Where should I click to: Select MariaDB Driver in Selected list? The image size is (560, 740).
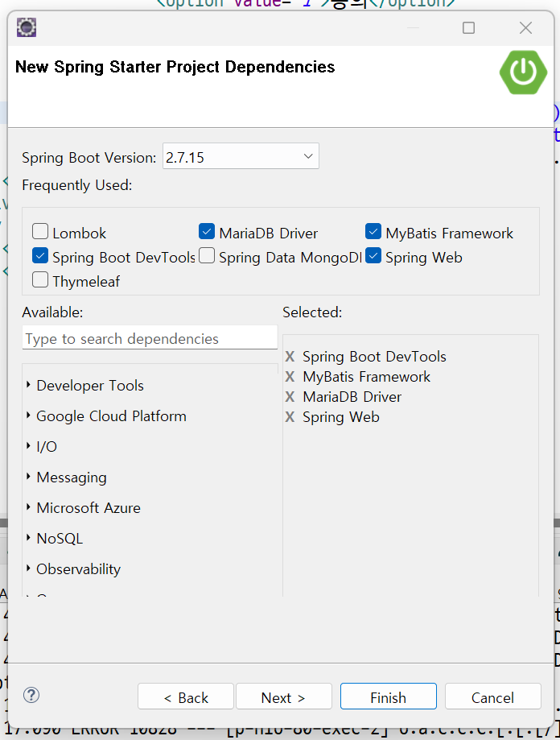tap(352, 397)
